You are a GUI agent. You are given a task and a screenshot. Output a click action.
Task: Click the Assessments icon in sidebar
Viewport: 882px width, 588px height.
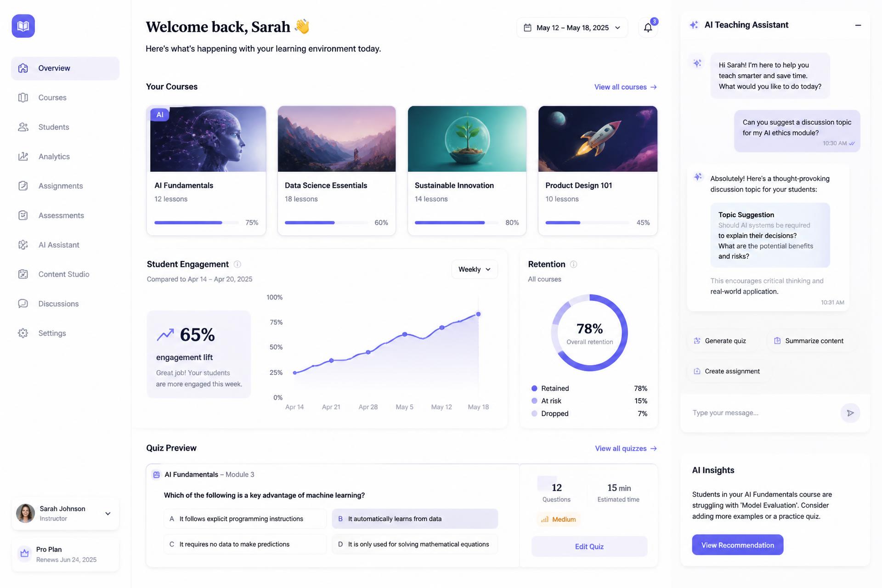(23, 215)
